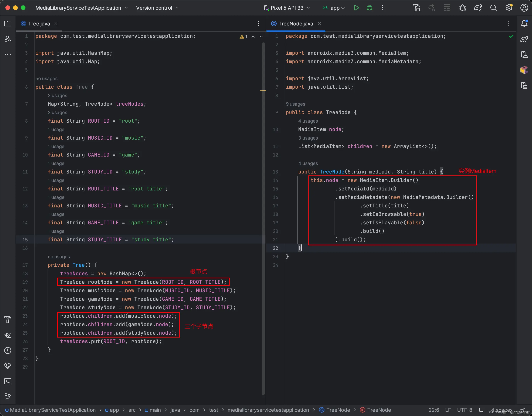Open the Problems tool window
This screenshot has height=416, width=532.
pyautogui.click(x=8, y=350)
